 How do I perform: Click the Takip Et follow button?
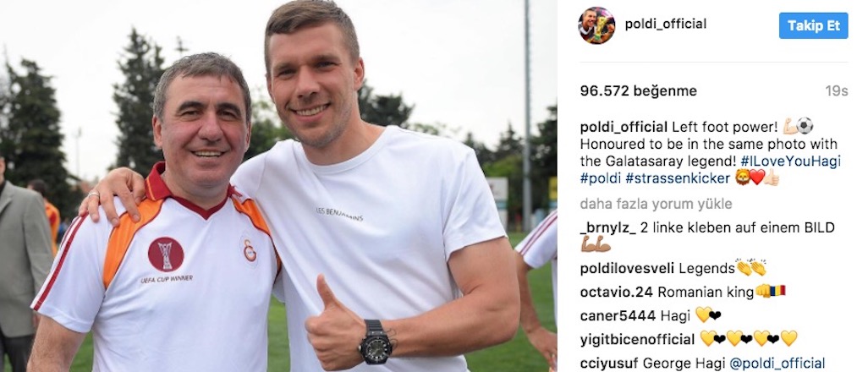coord(813,25)
